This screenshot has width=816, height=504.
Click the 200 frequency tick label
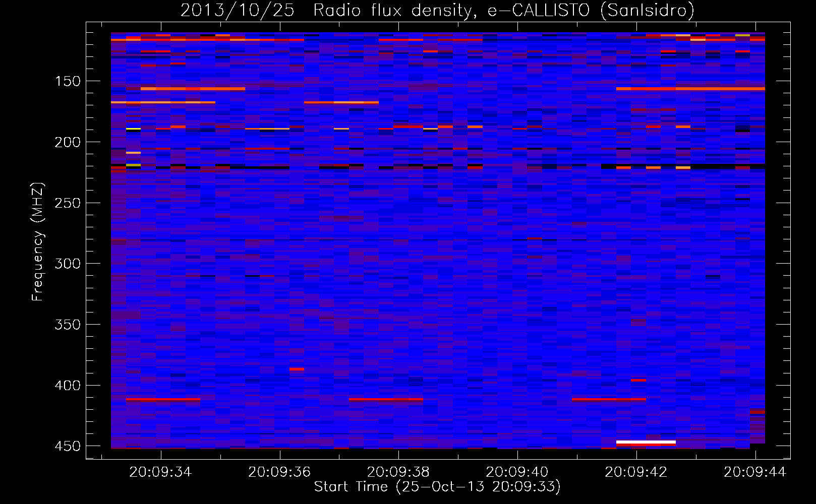[x=68, y=142]
